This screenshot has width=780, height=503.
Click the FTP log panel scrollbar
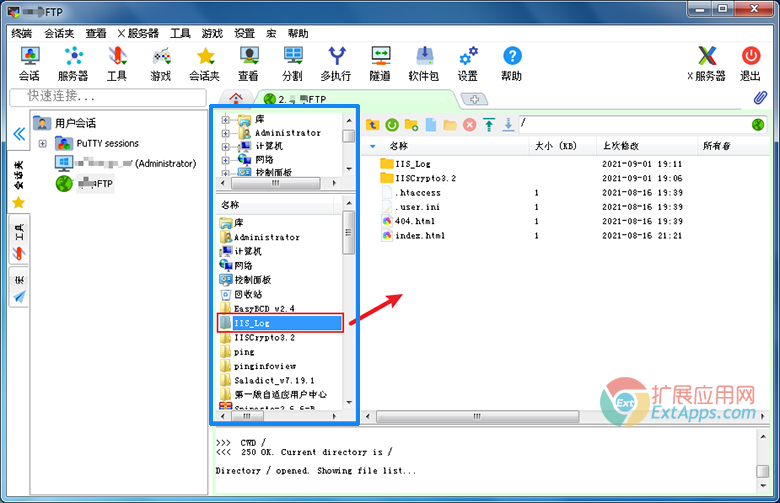(x=763, y=471)
